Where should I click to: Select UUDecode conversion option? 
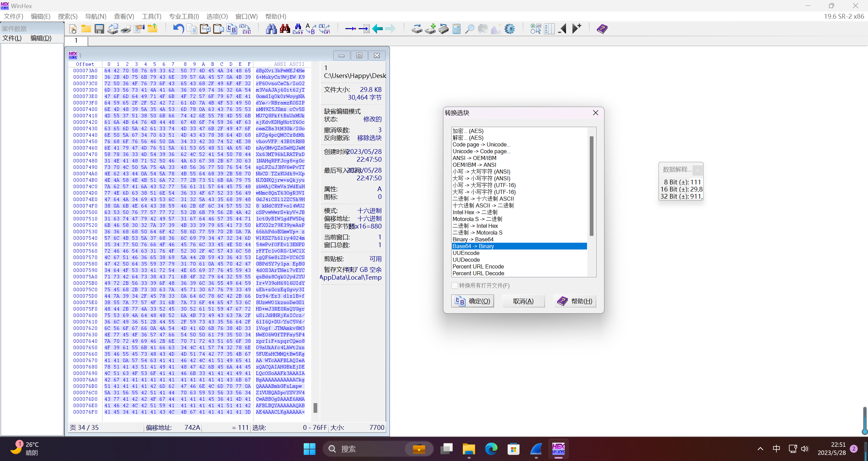coord(466,260)
